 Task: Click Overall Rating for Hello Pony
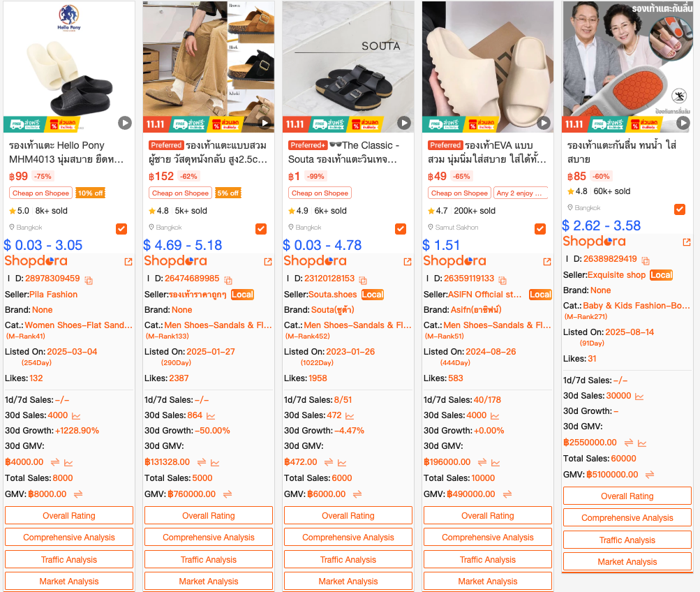point(69,516)
